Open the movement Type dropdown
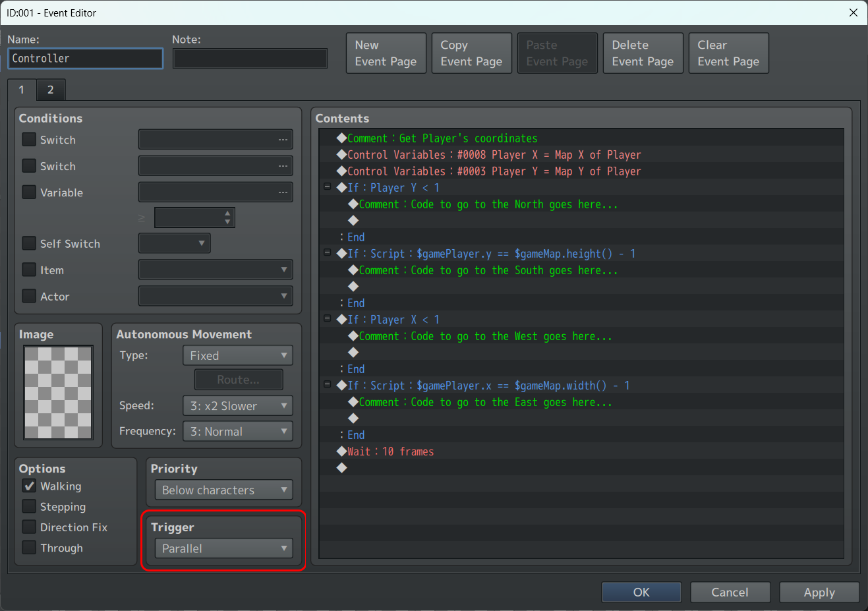Viewport: 868px width, 611px height. pyautogui.click(x=237, y=356)
